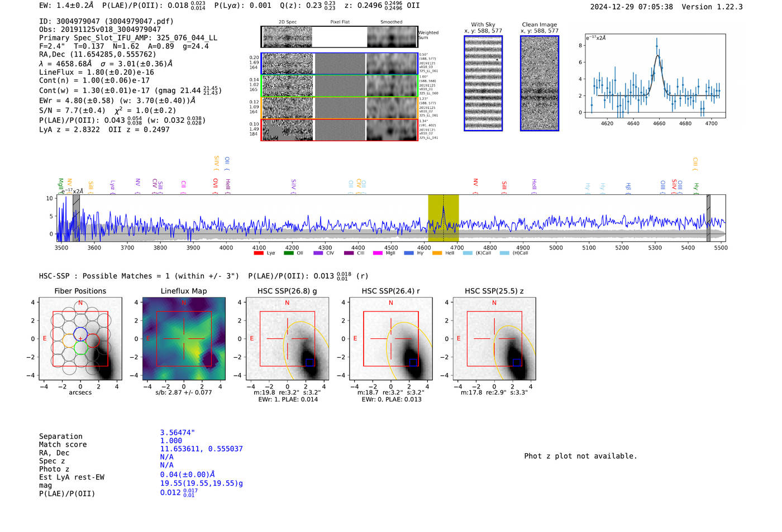The height and width of the screenshot is (532, 782).
Task: Click the gray shaded band near 5460 Å
Action: [x=708, y=218]
